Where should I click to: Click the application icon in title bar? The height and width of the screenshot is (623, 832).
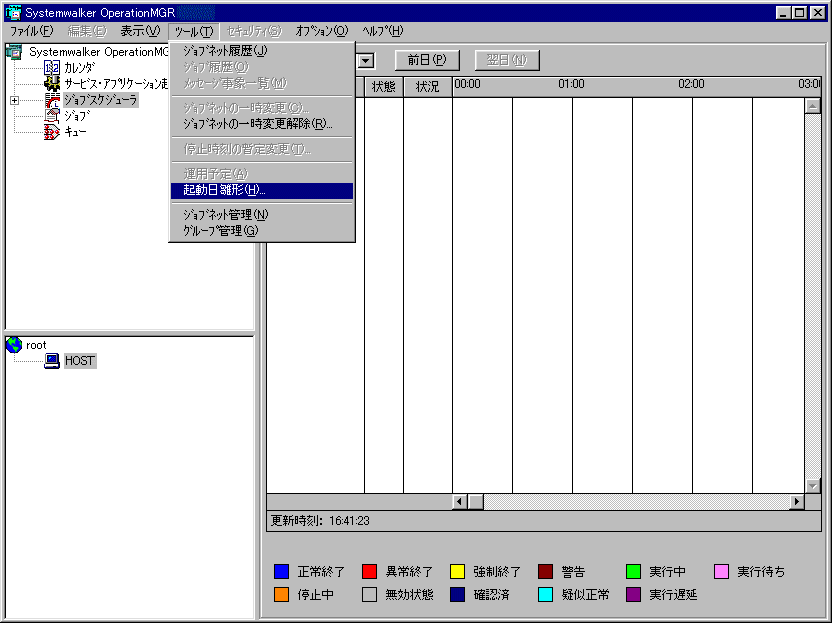point(13,12)
